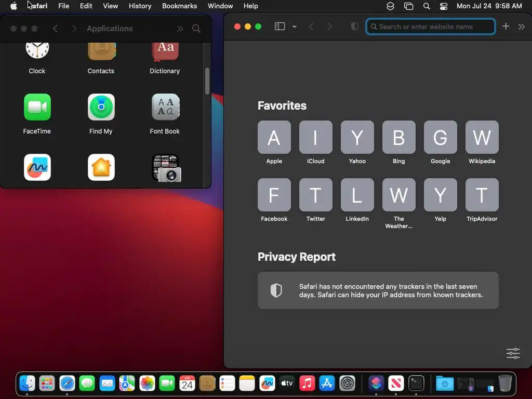Launch FaceTime from the Applications window
Image resolution: width=532 pixels, height=399 pixels.
pyautogui.click(x=37, y=107)
